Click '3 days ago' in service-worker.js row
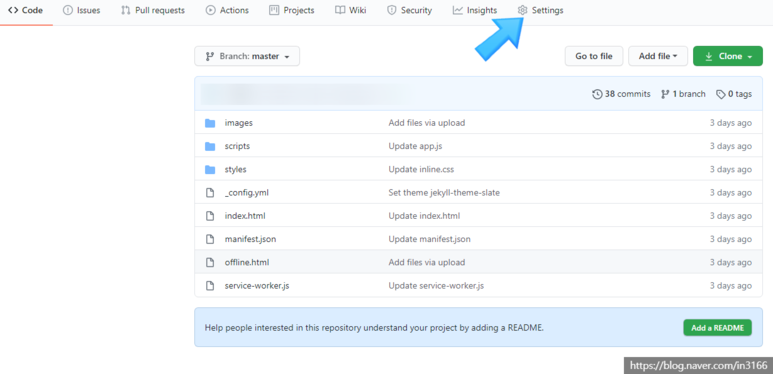Screen dimensions: 773x374 click(731, 286)
